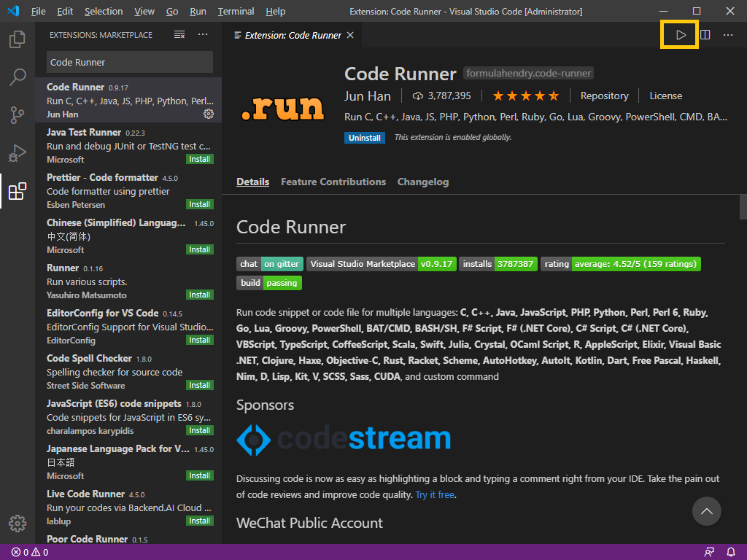Open the Go menu
747x560 pixels.
point(172,11)
